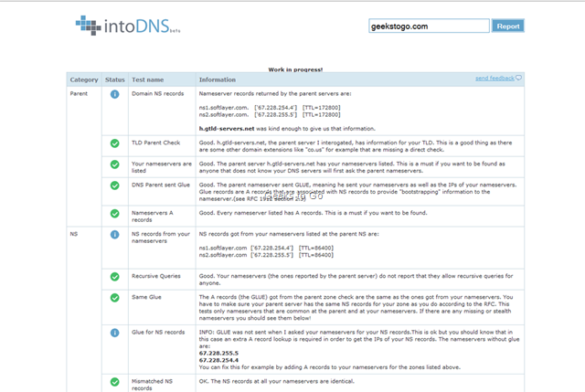This screenshot has width=585, height=392.
Task: Click the TLD Parent Check test name
Action: pyautogui.click(x=155, y=143)
